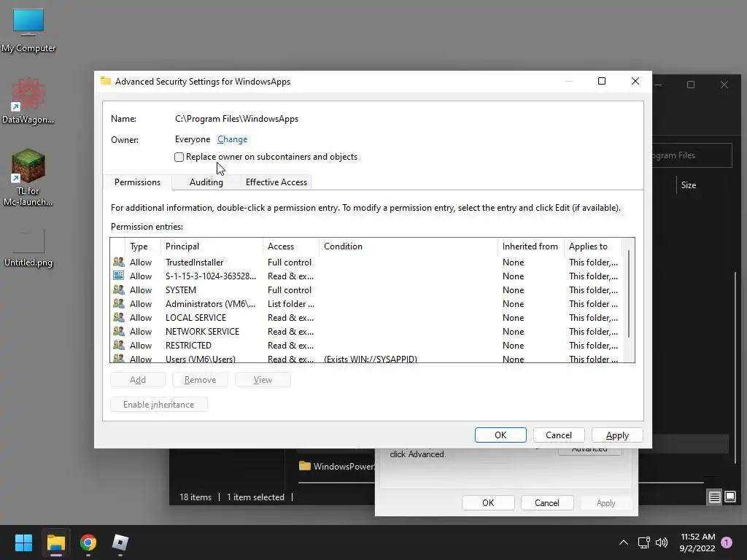The image size is (747, 560).
Task: Click Change owner link
Action: [232, 139]
